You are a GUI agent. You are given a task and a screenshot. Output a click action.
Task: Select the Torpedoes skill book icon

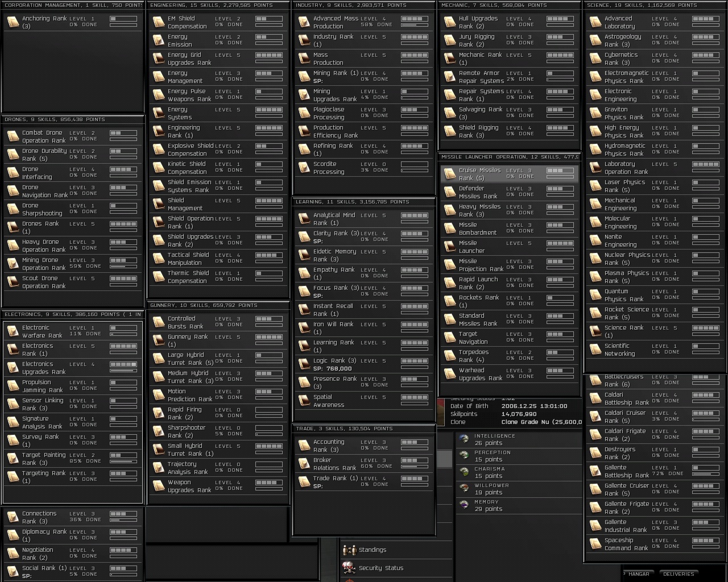pyautogui.click(x=449, y=356)
